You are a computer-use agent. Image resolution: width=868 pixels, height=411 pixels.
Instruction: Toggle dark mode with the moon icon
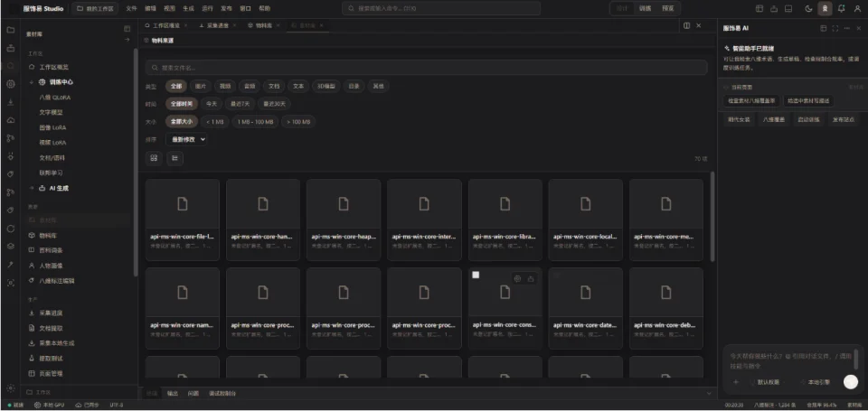click(808, 9)
